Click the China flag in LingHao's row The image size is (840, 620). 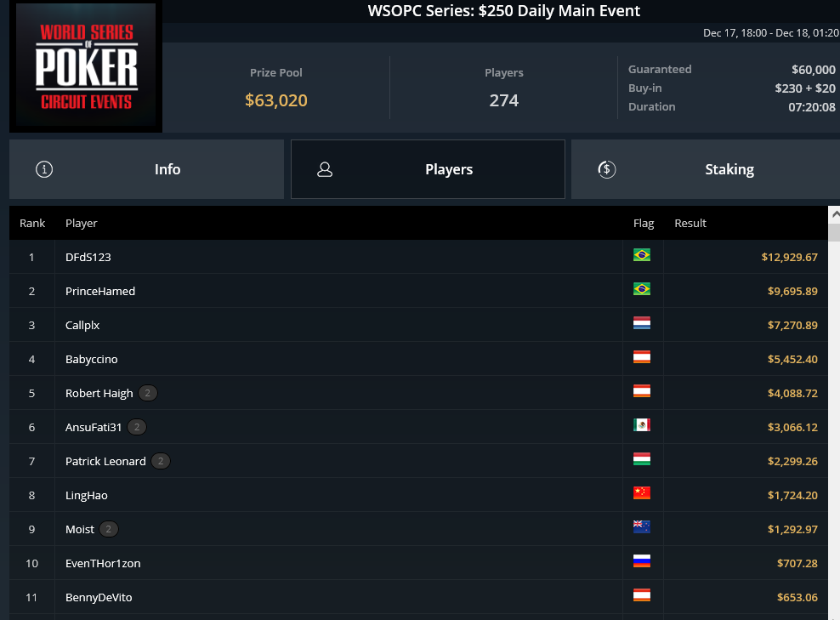[641, 493]
